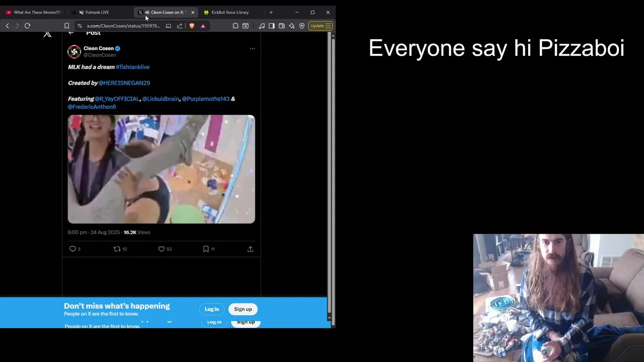644x362 pixels.
Task: Close the Cleon Cosen on X tab
Action: point(193,12)
